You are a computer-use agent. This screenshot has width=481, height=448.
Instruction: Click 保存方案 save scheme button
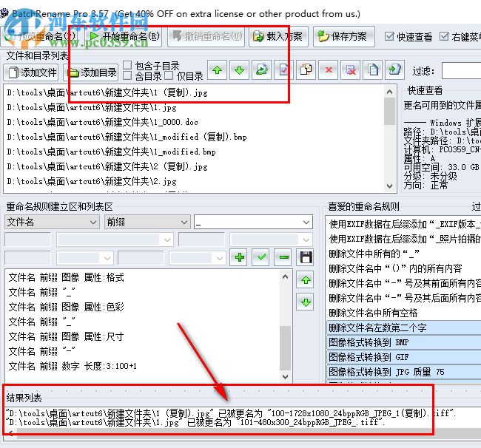[343, 36]
